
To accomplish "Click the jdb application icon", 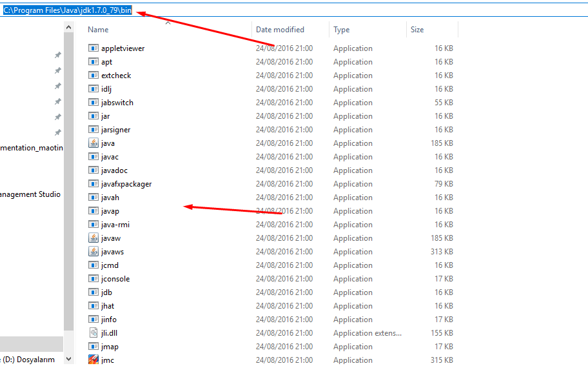I will click(93, 292).
